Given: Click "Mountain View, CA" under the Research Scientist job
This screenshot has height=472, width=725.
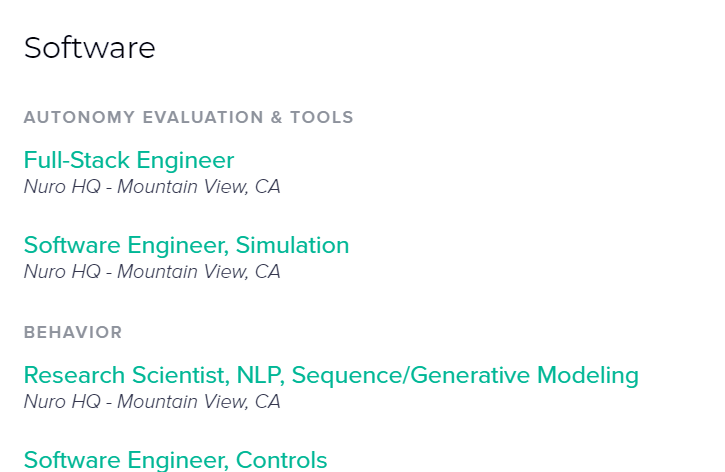Looking at the screenshot, I should (199, 402).
